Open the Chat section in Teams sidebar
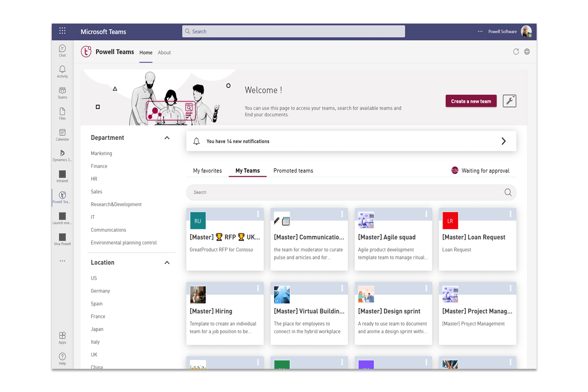This screenshot has height=392, width=588. (x=62, y=50)
